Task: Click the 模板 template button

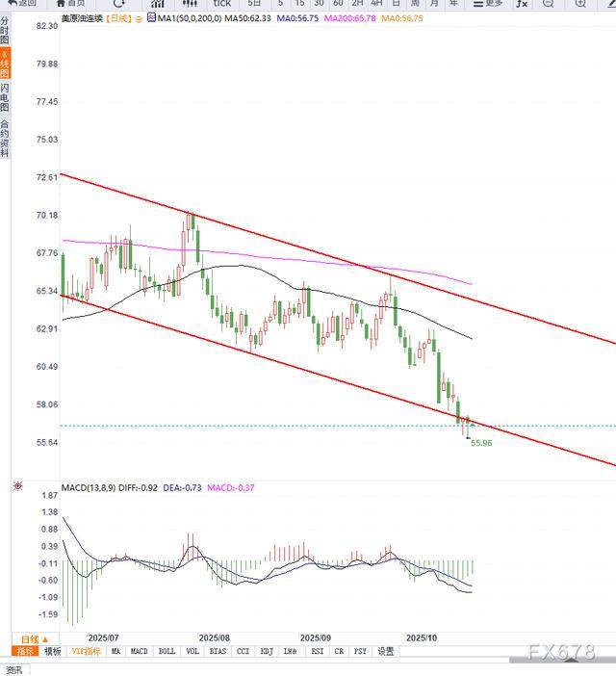Action: [52, 652]
